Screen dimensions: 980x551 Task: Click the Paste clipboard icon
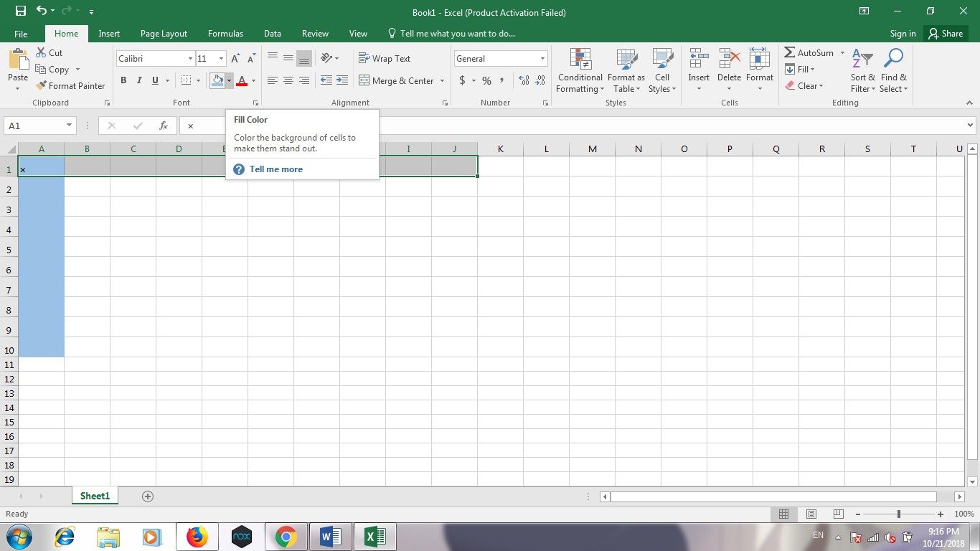click(18, 59)
